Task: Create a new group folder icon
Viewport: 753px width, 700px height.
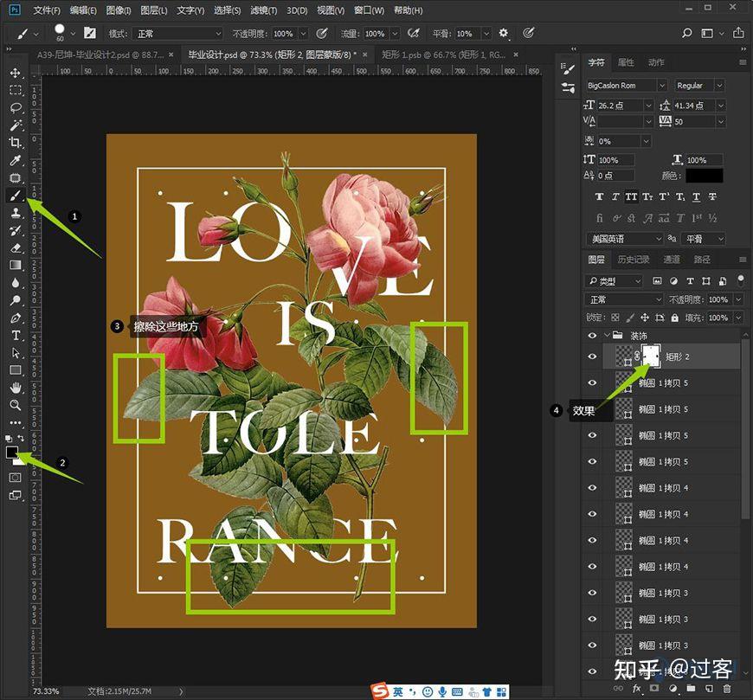Action: 691,689
